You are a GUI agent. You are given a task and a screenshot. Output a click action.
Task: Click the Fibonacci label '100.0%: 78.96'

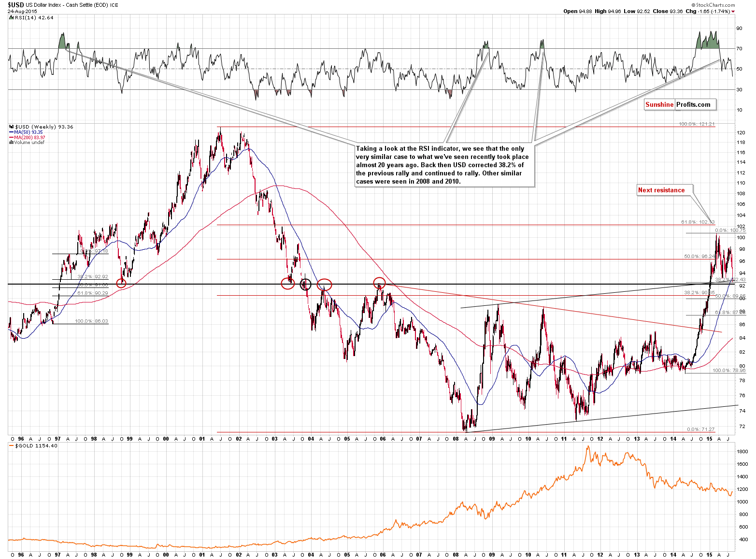click(729, 371)
